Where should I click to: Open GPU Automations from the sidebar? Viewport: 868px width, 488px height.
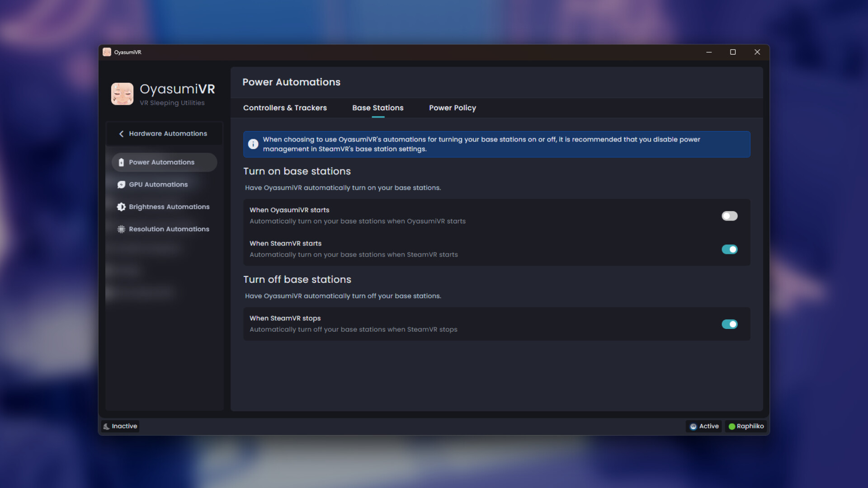(158, 184)
